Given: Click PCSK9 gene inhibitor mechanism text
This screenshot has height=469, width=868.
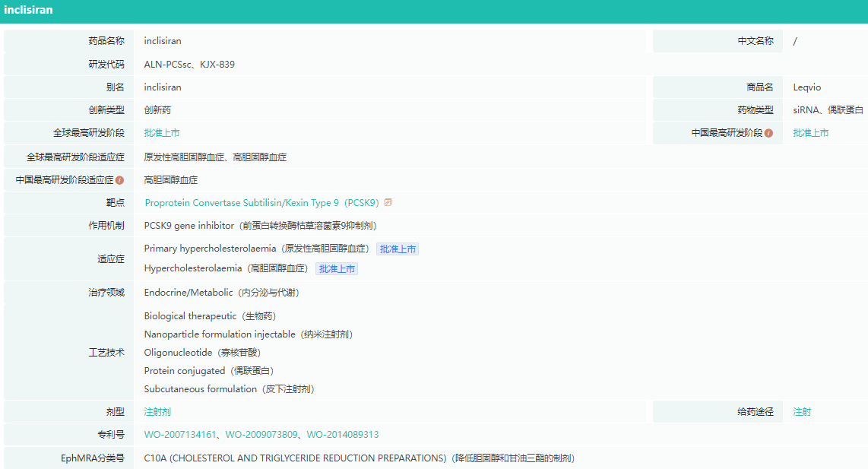Looking at the screenshot, I should (260, 226).
